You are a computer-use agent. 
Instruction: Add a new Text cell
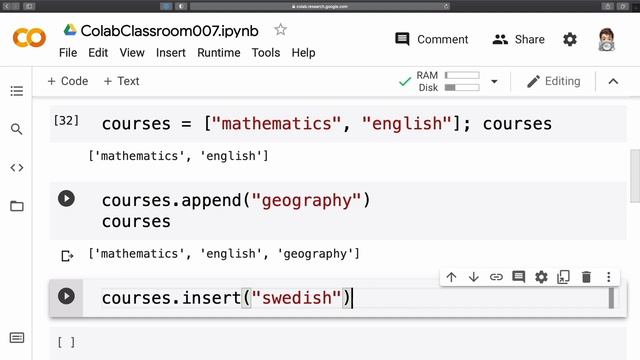[121, 81]
